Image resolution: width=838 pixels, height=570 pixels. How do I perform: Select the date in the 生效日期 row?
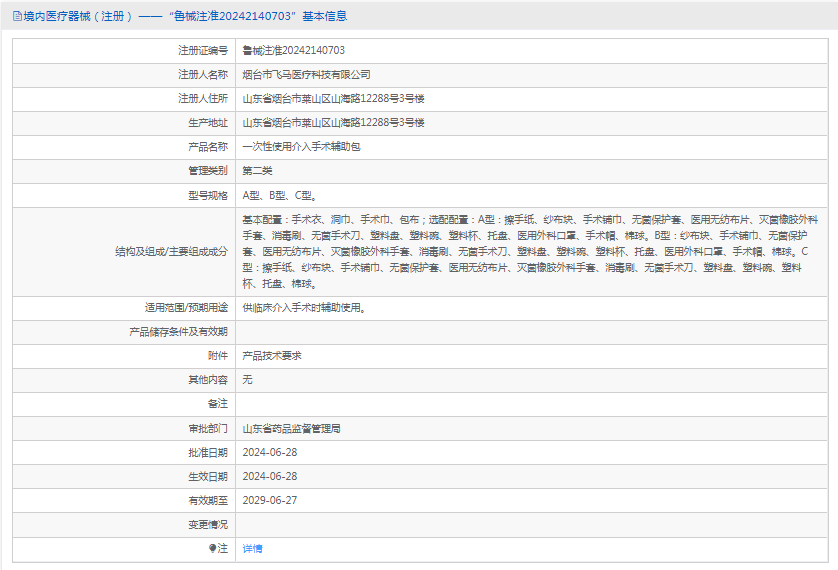[269, 477]
